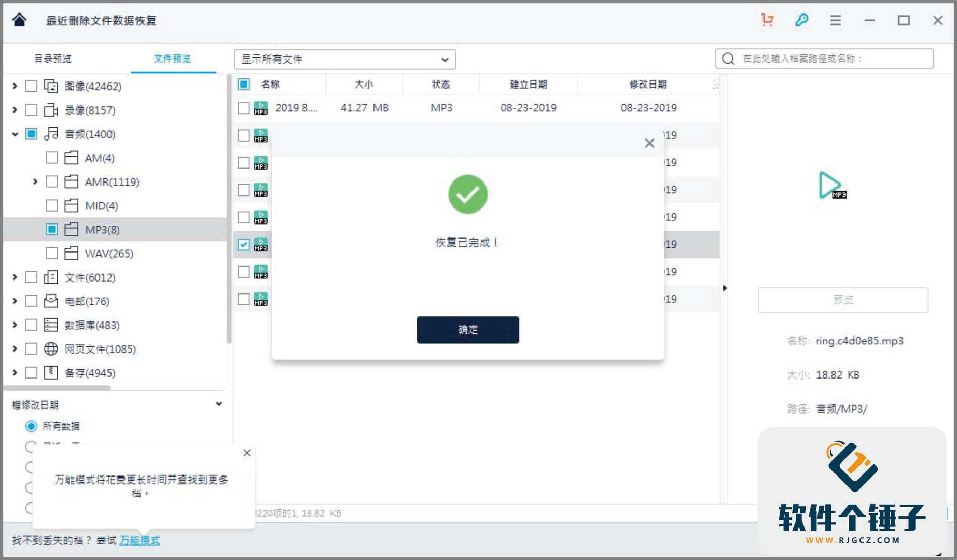The height and width of the screenshot is (560, 957).
Task: Click the 电邮 email category icon
Action: click(51, 301)
